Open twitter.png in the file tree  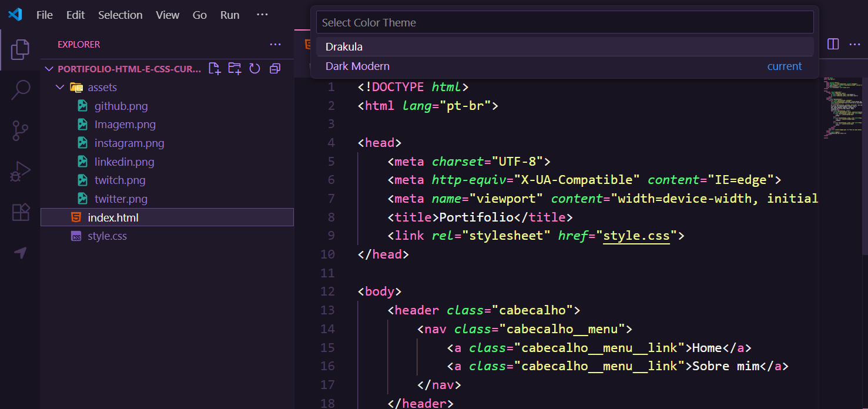pyautogui.click(x=121, y=199)
